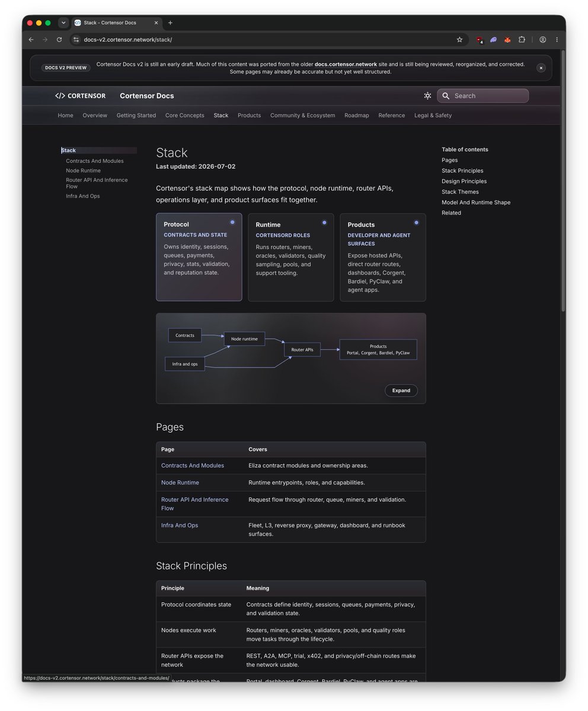Jump to Related in table of contents

coord(451,213)
